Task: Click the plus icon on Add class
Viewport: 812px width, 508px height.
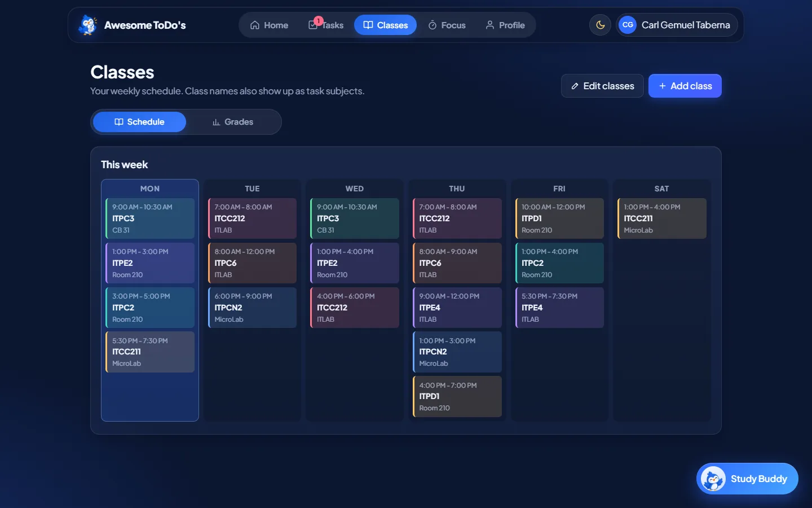Action: click(x=663, y=86)
